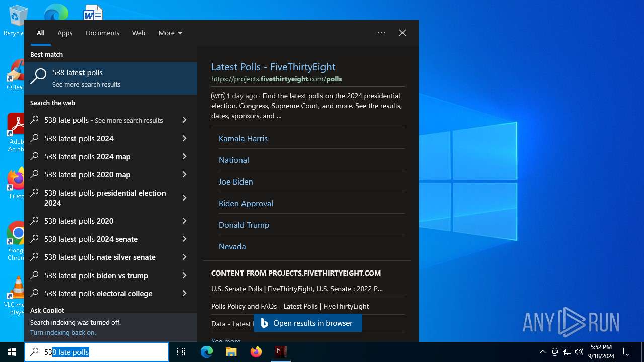This screenshot has width=644, height=362.
Task: Click the Bing icon on Open results button
Action: 264,323
